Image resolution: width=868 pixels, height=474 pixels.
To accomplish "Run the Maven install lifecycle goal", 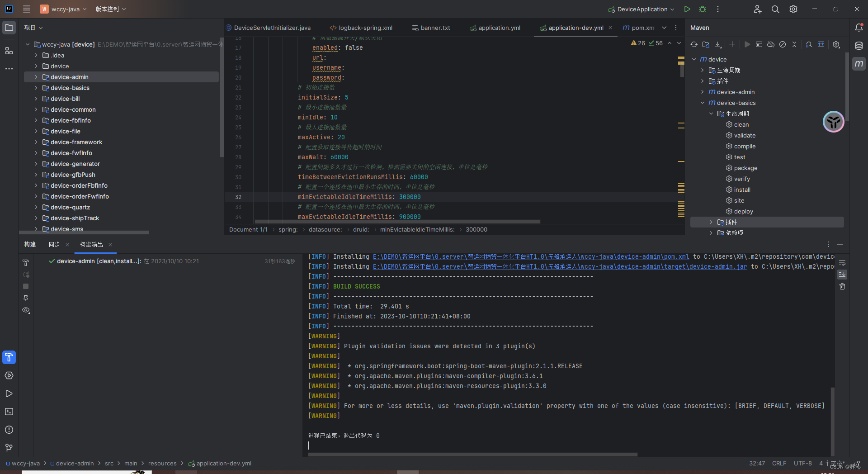I will [742, 190].
